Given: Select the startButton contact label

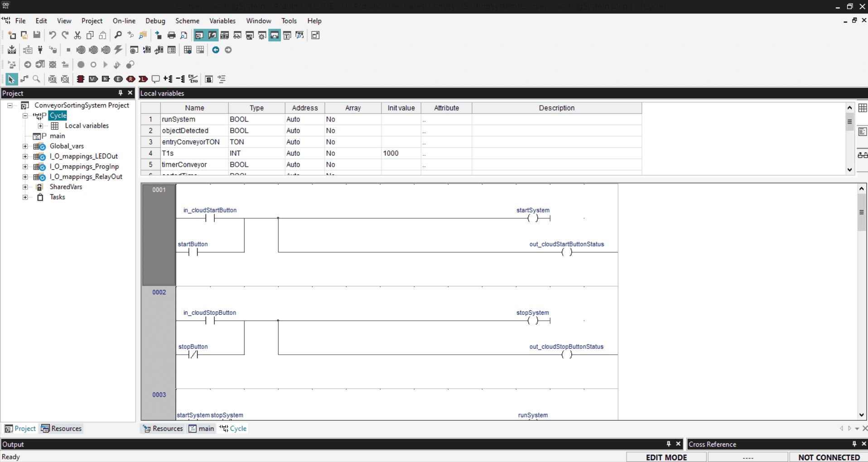Looking at the screenshot, I should pos(193,244).
